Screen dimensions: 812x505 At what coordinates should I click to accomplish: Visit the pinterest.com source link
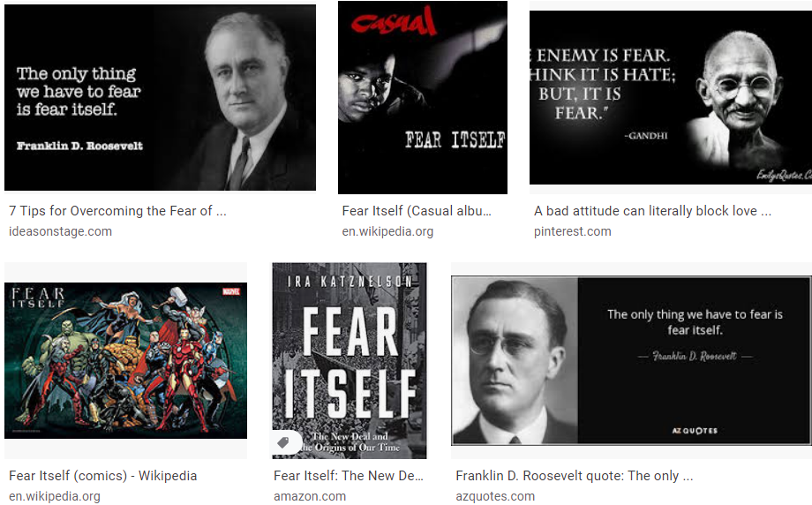click(572, 231)
